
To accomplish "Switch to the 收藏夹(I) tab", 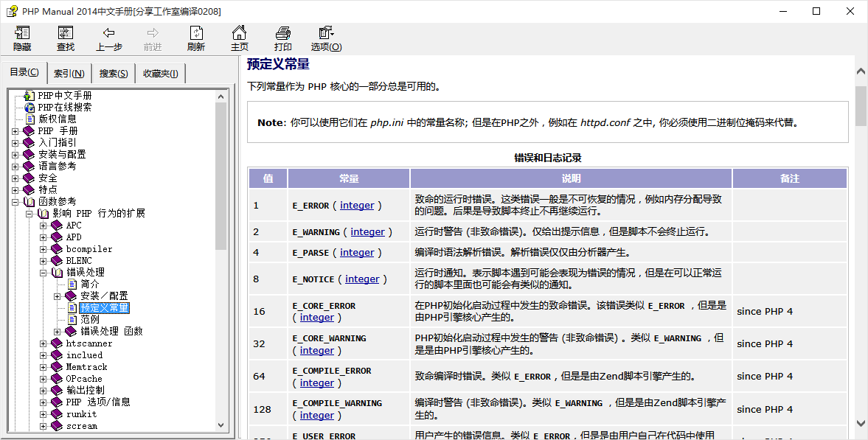I will click(x=161, y=73).
